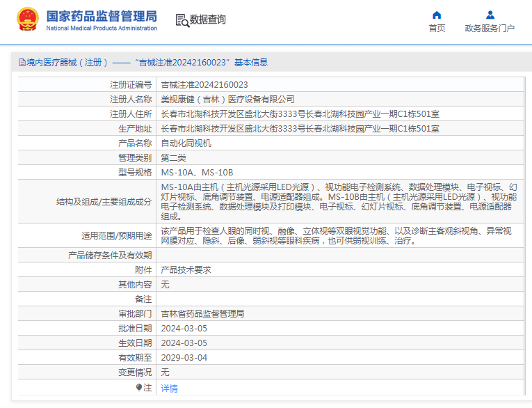
Task: Click the 产品名称 row label
Action: [135, 143]
